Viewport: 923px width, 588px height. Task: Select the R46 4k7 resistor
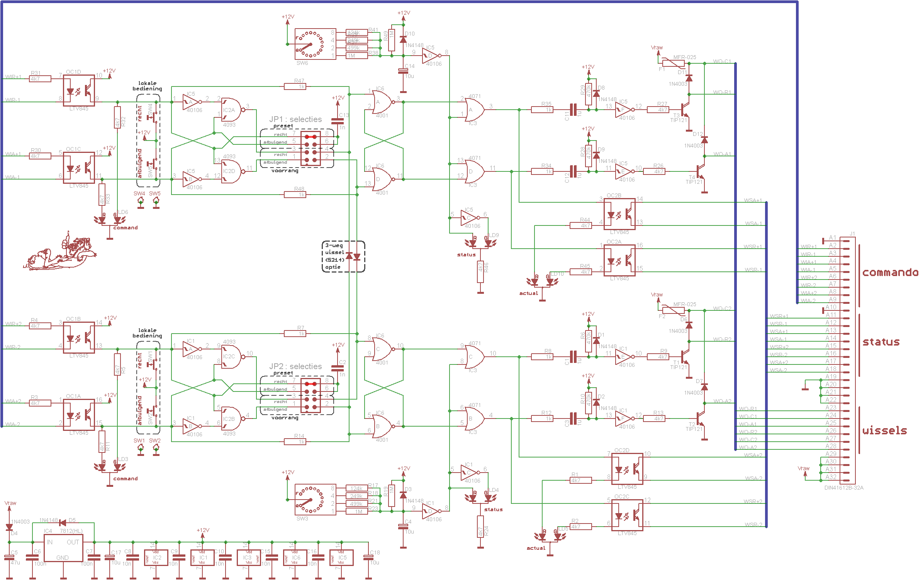480,272
